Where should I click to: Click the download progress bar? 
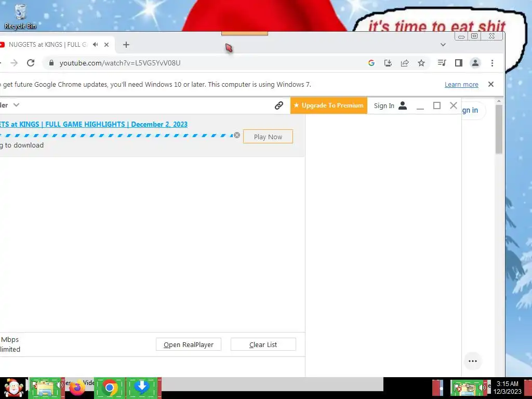[116, 136]
